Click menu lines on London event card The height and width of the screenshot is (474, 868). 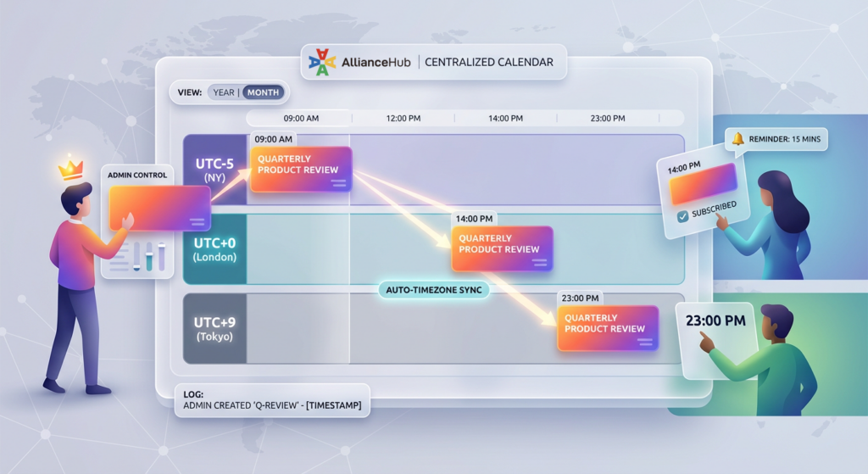point(539,262)
